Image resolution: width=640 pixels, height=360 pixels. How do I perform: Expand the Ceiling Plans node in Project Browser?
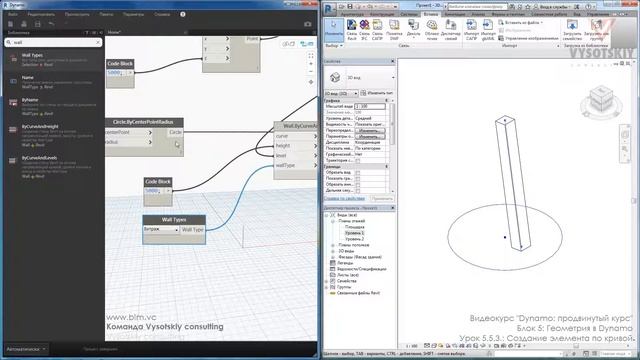(333, 245)
